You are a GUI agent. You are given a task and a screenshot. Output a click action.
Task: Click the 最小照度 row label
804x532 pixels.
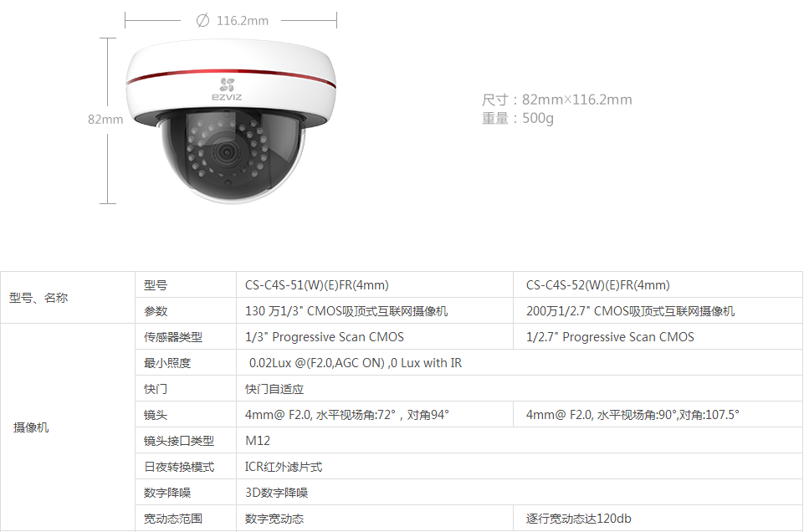pyautogui.click(x=186, y=363)
